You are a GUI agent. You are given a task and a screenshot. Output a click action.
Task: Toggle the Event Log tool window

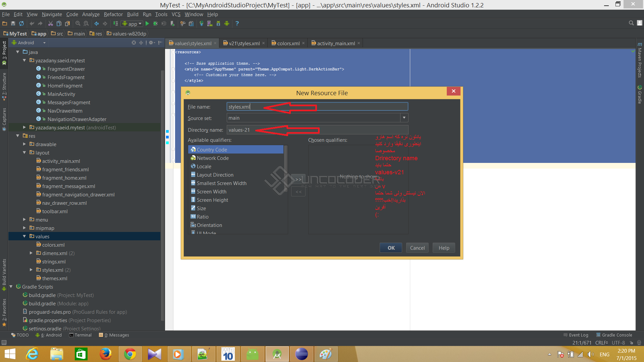point(576,335)
